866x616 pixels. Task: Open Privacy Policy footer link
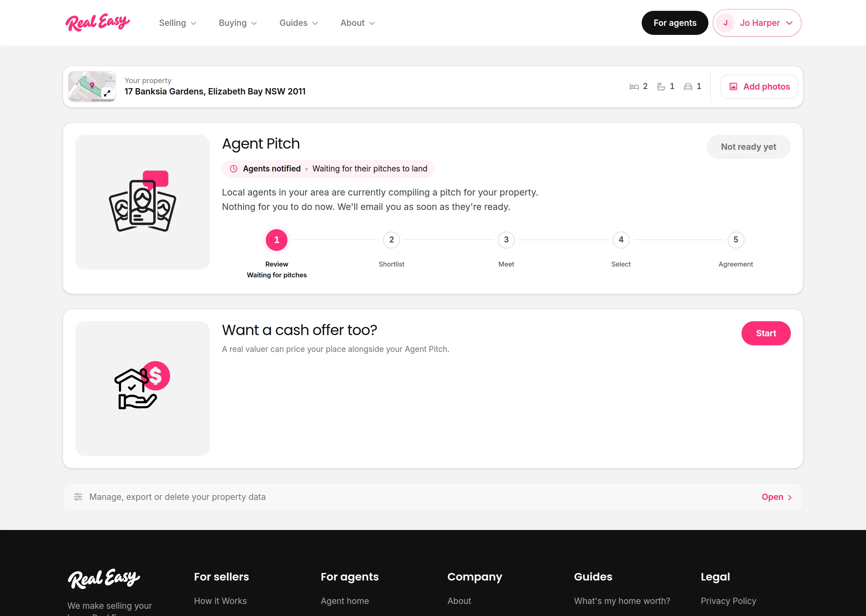tap(728, 601)
